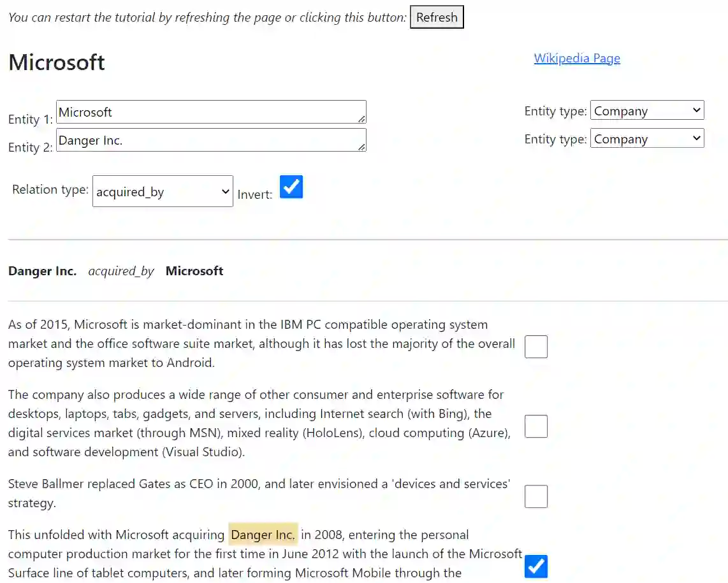728x583 pixels.
Task: Check the box beside the IBM PC market sentence
Action: pyautogui.click(x=536, y=347)
